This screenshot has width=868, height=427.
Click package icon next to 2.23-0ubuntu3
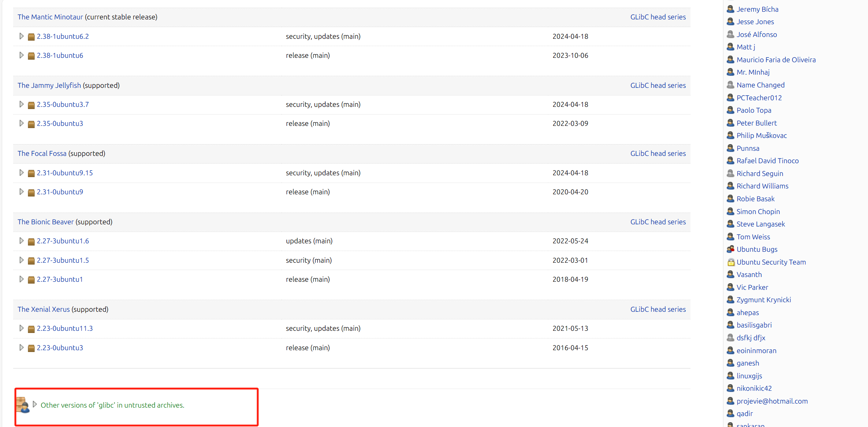(x=31, y=348)
